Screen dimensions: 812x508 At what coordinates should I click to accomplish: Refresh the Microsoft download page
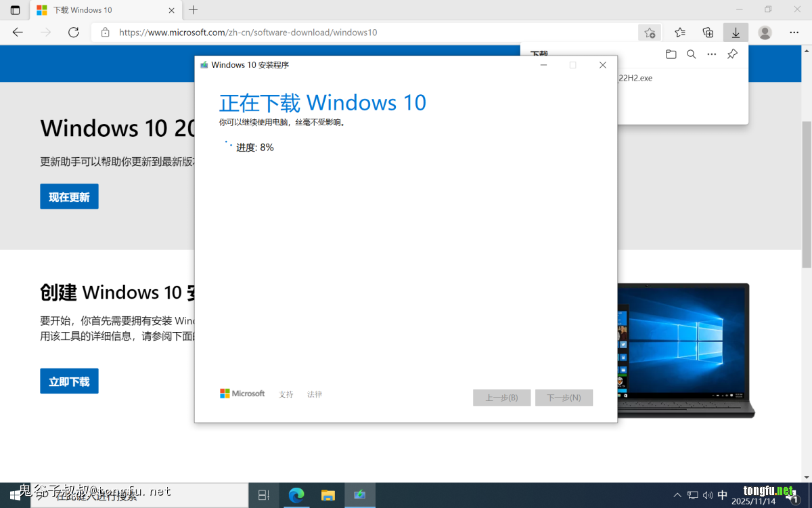[x=74, y=33]
